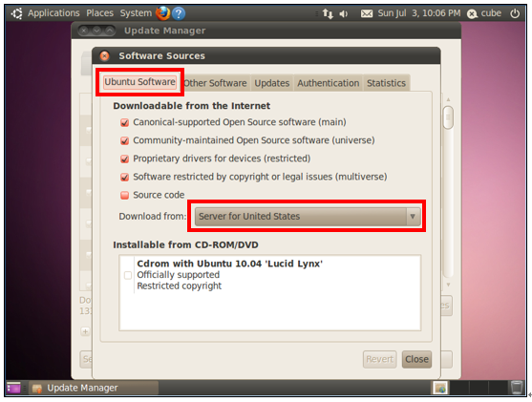Click the scrollbar up arrow in Update Manager

click(448, 99)
